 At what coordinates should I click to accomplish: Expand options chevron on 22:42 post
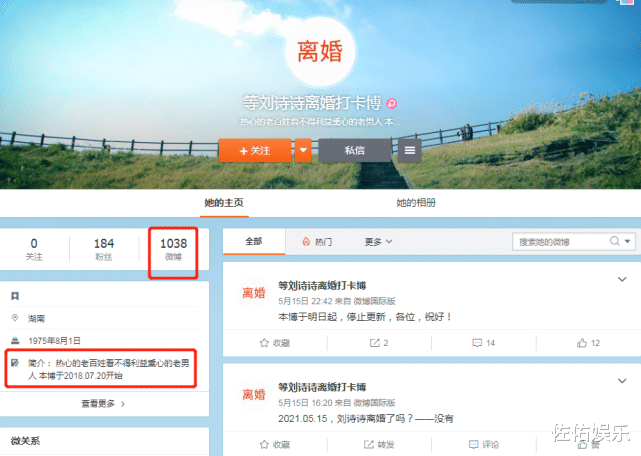tap(622, 279)
